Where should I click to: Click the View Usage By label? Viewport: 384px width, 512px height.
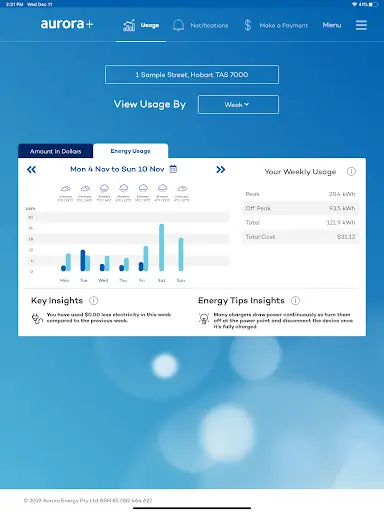[x=150, y=104]
